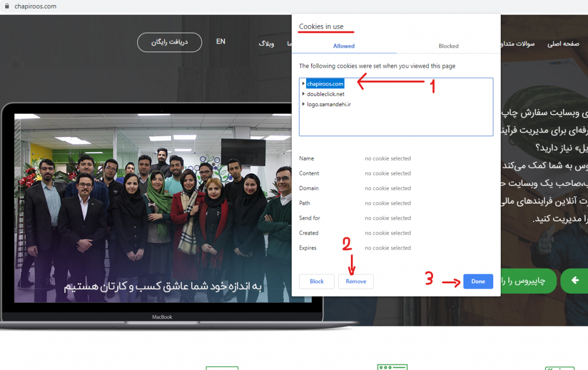This screenshot has width=588, height=370.
Task: Click the Expires field label
Action: (x=308, y=248)
